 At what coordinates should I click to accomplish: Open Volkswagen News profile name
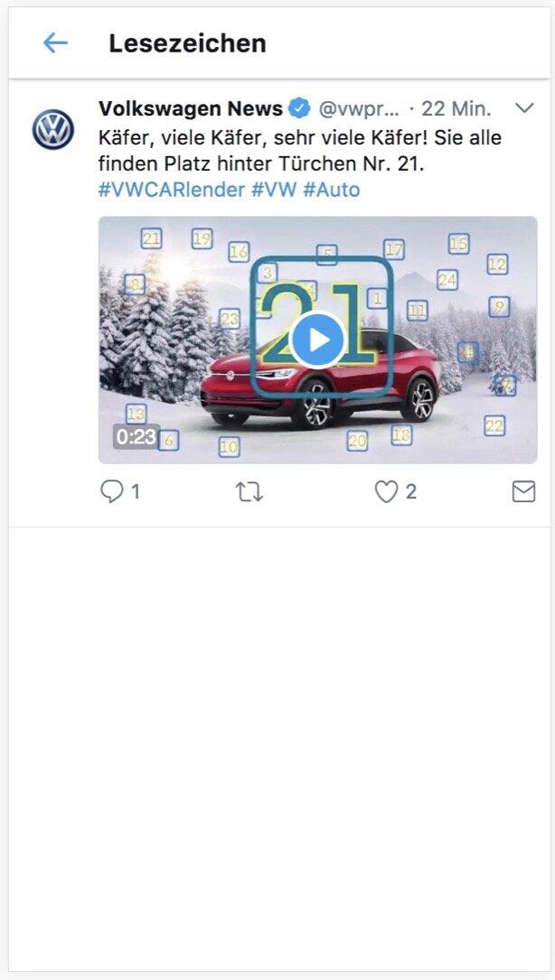(191, 108)
